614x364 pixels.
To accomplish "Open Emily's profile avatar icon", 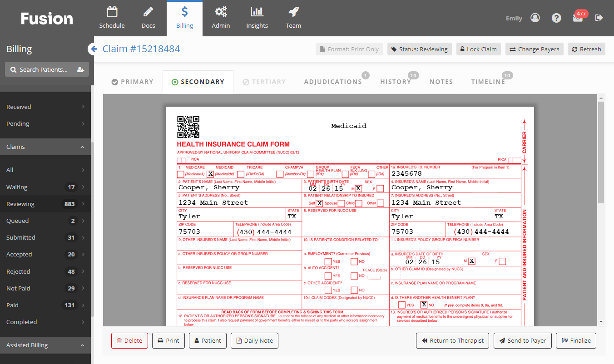I will (x=535, y=17).
